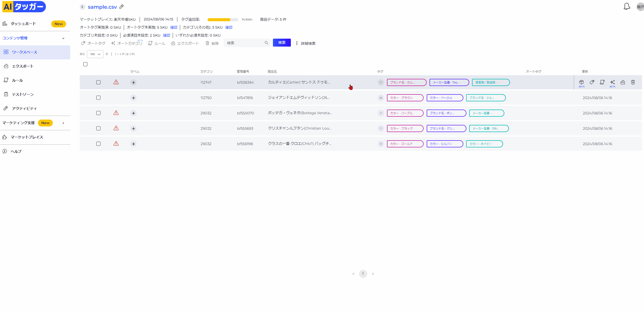Open テストゾーン in the sidebar

tap(23, 94)
